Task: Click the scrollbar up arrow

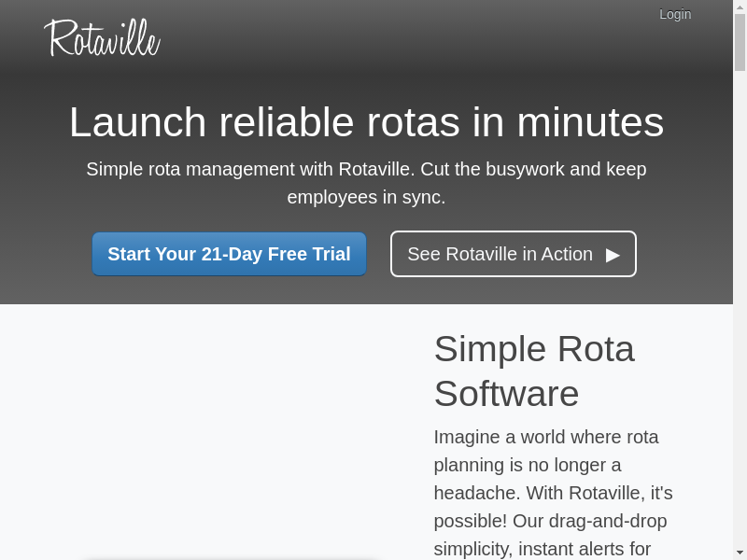Action: coord(740,7)
